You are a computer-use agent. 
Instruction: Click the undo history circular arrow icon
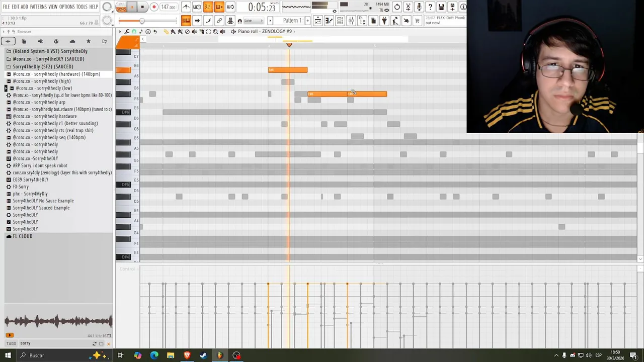(x=397, y=7)
